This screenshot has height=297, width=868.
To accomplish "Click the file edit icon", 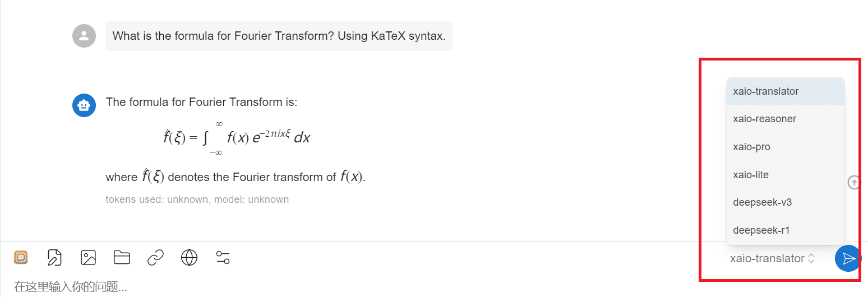I will tap(54, 257).
